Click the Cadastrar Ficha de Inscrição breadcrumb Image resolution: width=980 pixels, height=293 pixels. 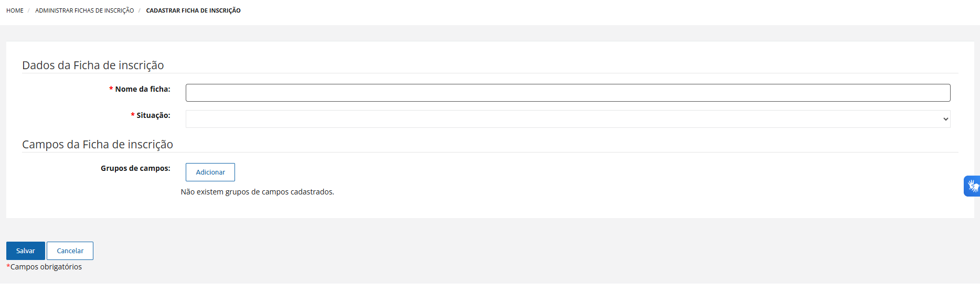(193, 10)
